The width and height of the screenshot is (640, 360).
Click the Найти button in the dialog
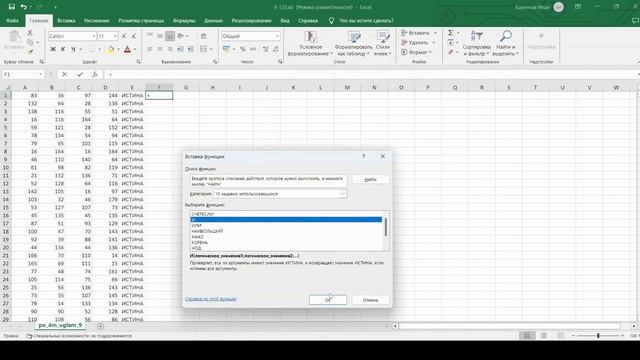tap(370, 180)
